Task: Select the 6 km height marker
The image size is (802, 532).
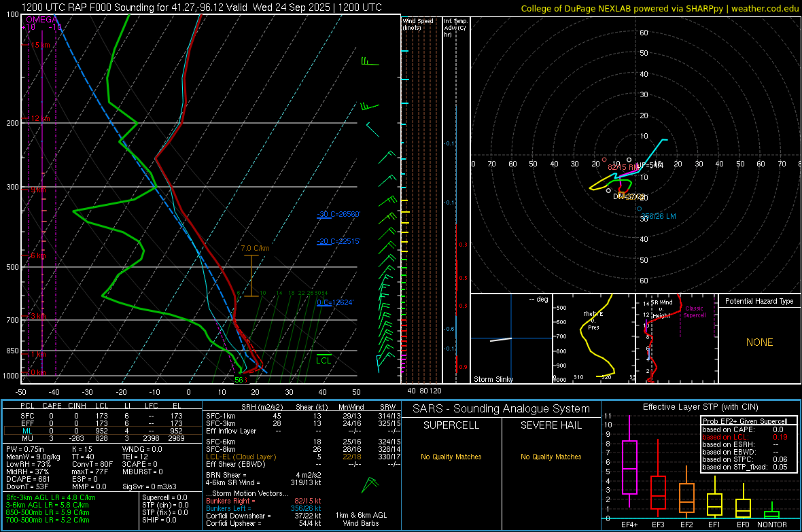Action: (38, 255)
